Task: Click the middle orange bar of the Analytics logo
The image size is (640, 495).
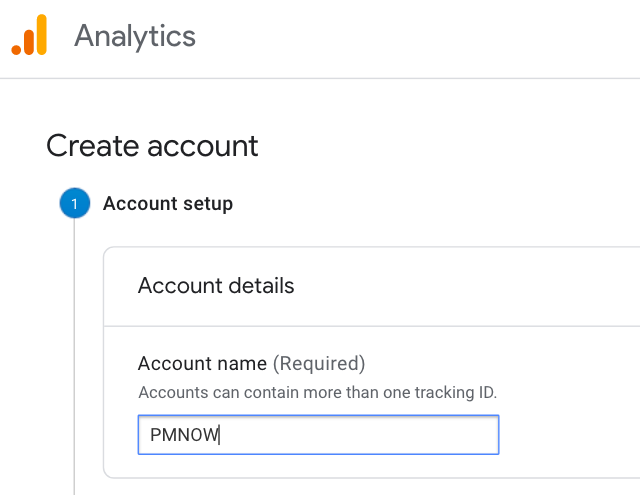Action: (29, 42)
